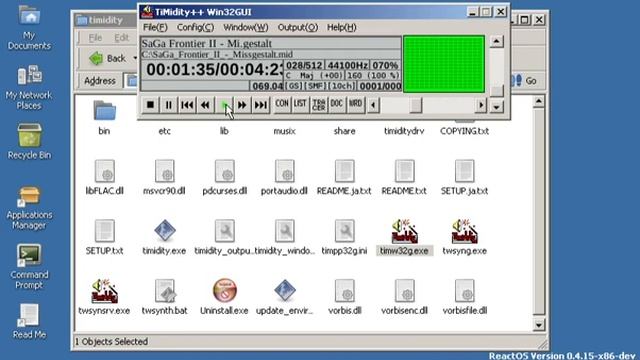Select the twsynth.bat file
Screen dimensions: 640x360
tap(164, 297)
